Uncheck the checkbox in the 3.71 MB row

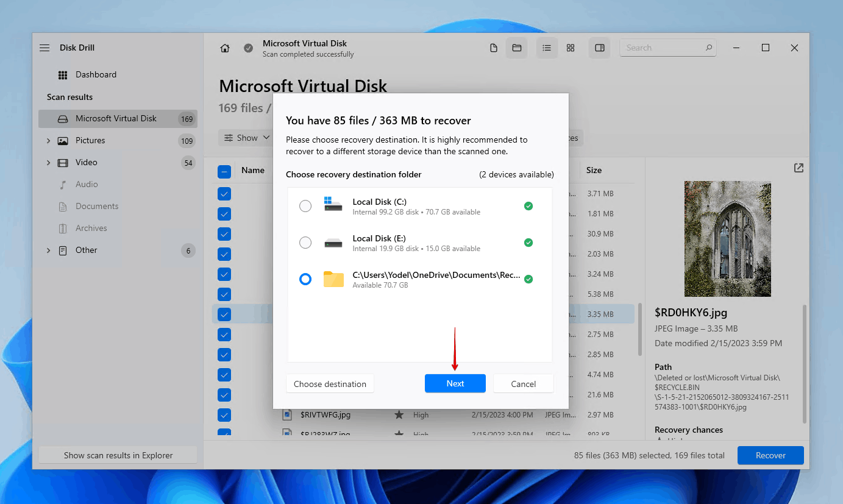pos(224,194)
